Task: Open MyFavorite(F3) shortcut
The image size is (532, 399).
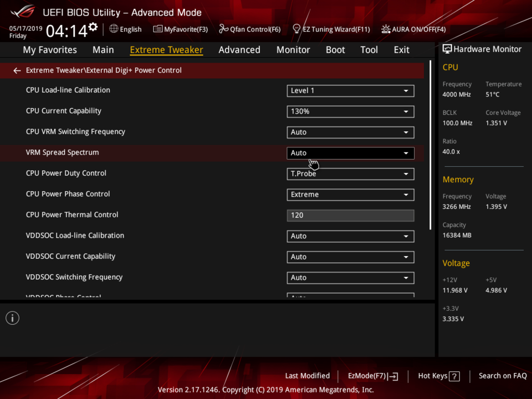Action: [181, 29]
